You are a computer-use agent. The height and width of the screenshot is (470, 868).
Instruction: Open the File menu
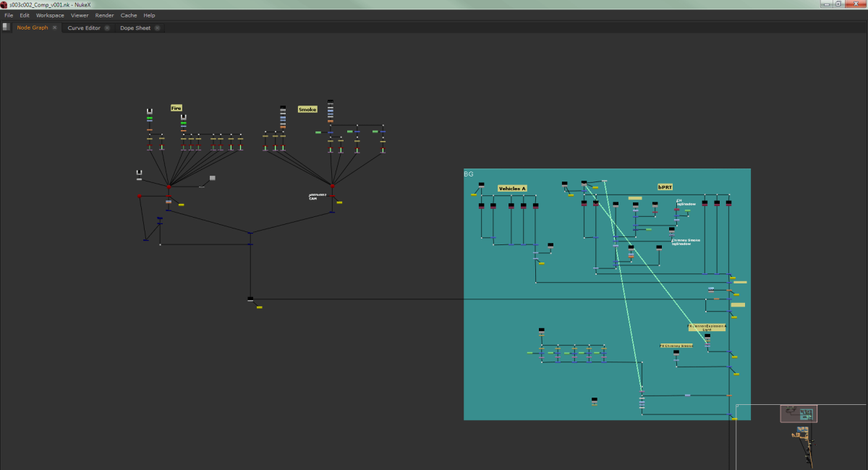pos(8,15)
